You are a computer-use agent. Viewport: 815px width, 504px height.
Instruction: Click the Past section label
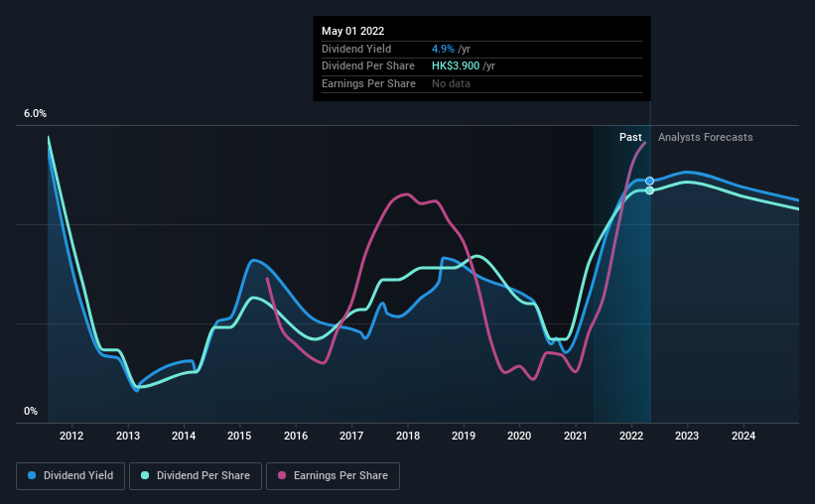(630, 137)
